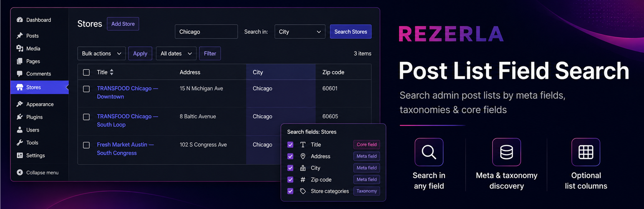Image resolution: width=644 pixels, height=209 pixels.
Task: Click the Taxonomy badge beside Store categories
Action: tap(367, 191)
